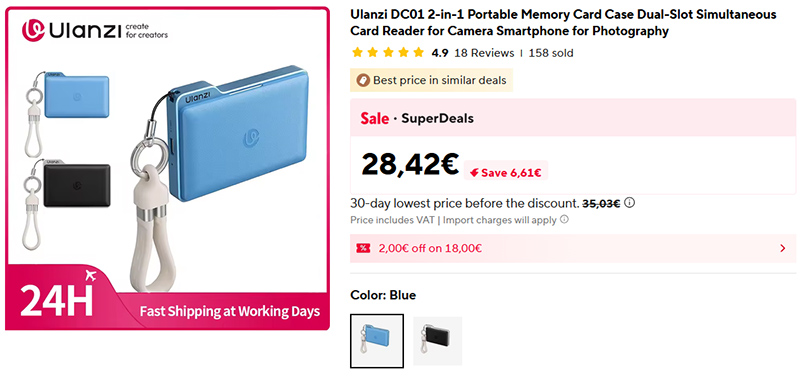The image size is (800, 377).
Task: Click the five-star rating icons
Action: coord(388,53)
